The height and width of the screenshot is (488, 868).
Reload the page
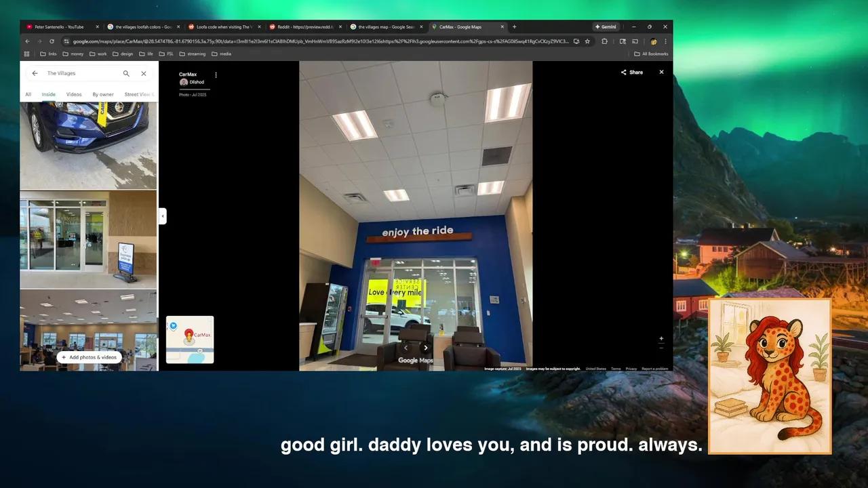pos(52,41)
